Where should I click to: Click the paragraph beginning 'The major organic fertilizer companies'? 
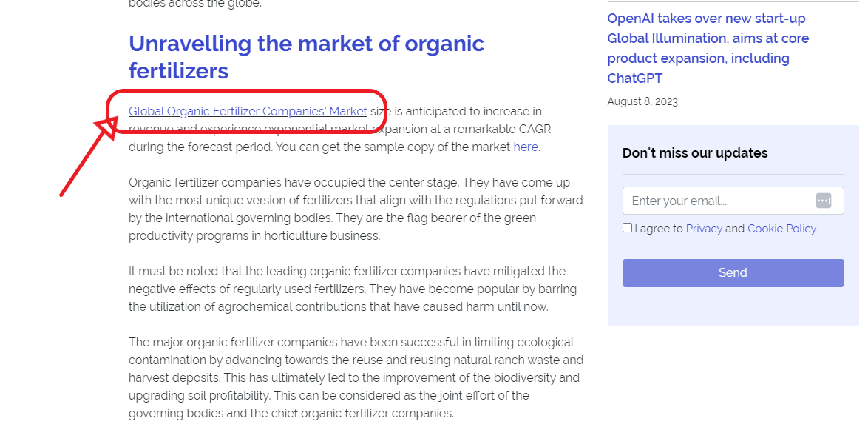click(356, 378)
